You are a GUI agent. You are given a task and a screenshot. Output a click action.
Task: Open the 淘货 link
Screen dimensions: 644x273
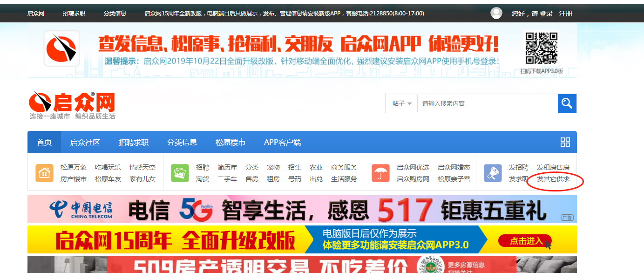(203, 179)
